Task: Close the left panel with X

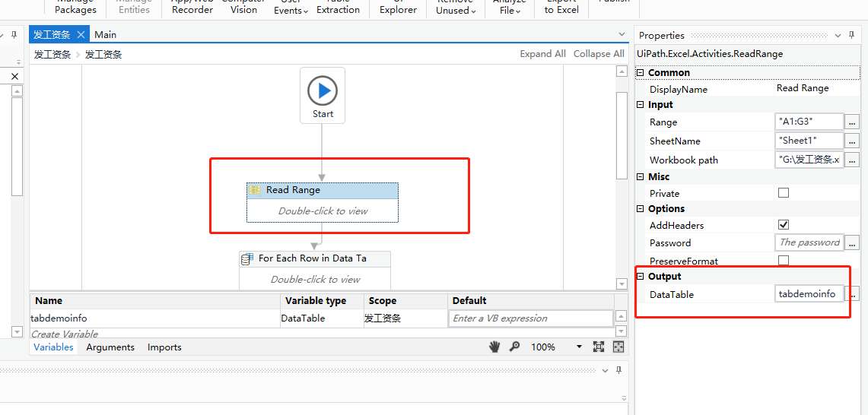Action: tap(15, 76)
